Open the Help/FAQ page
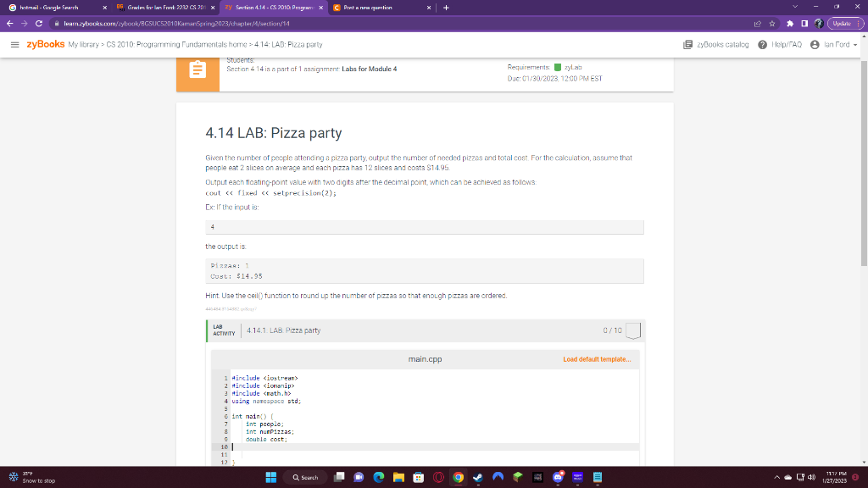 point(786,45)
